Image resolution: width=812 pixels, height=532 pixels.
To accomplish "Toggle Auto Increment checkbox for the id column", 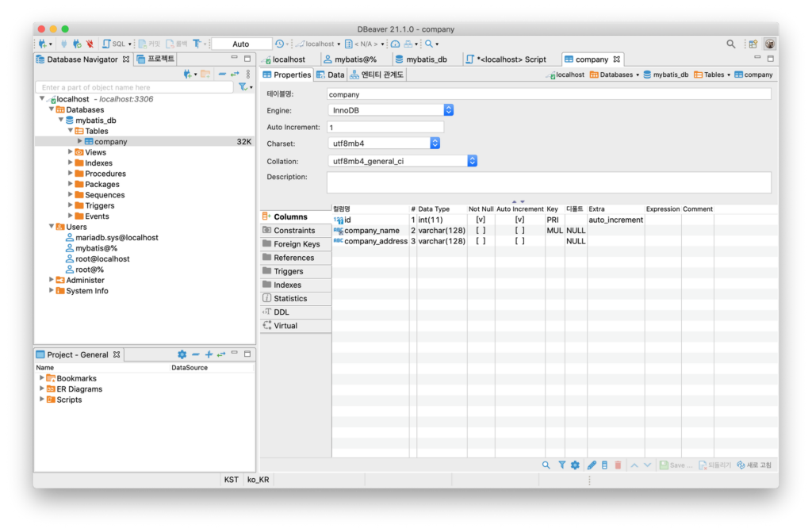I will coord(519,220).
